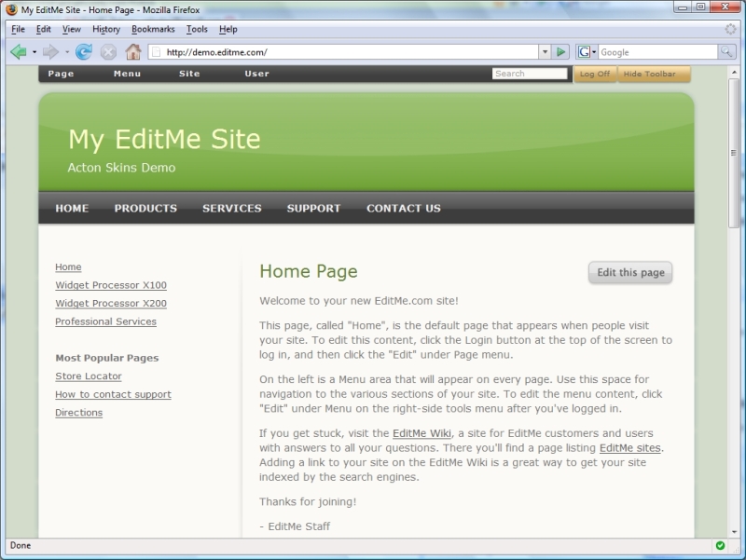
Task: Open the How to contact support link
Action: point(113,394)
